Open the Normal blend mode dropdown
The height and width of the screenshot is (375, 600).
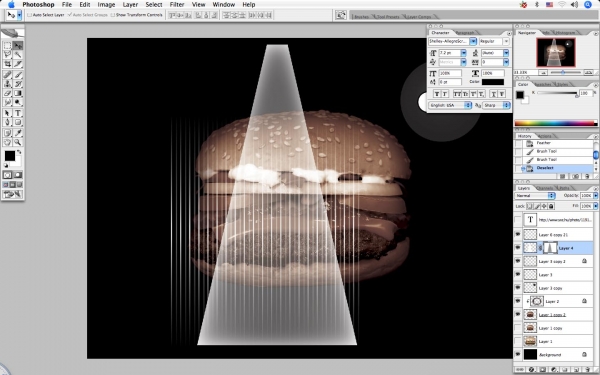[535, 196]
